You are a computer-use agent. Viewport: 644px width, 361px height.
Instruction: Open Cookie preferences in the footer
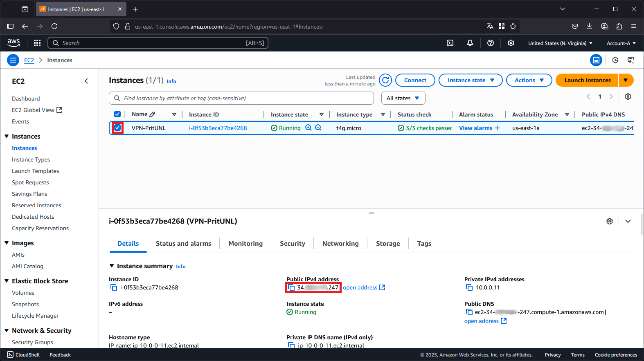pos(616,355)
